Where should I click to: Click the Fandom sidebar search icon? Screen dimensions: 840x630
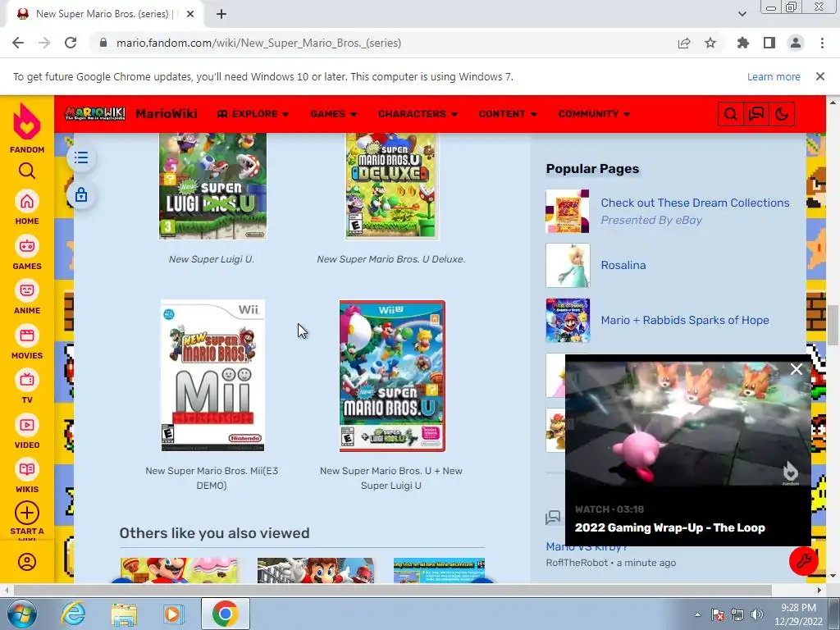click(x=27, y=171)
